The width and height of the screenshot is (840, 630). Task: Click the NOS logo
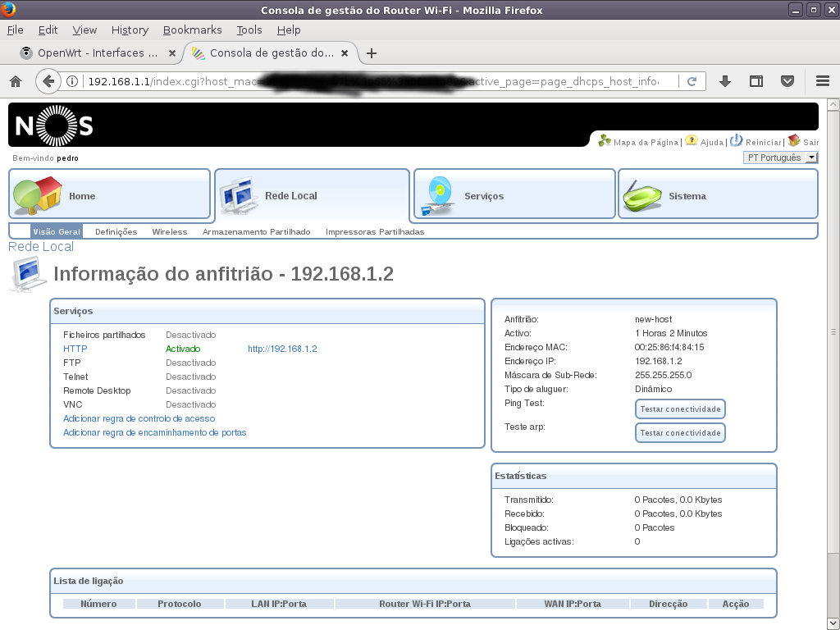[54, 126]
